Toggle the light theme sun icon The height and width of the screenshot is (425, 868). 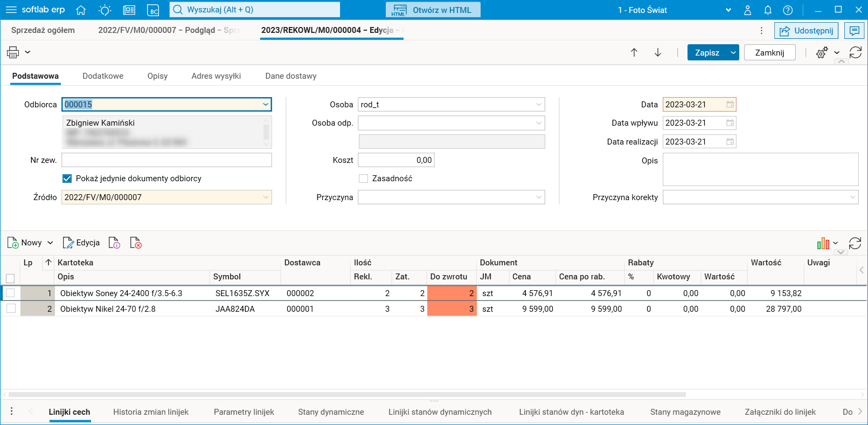pos(105,10)
